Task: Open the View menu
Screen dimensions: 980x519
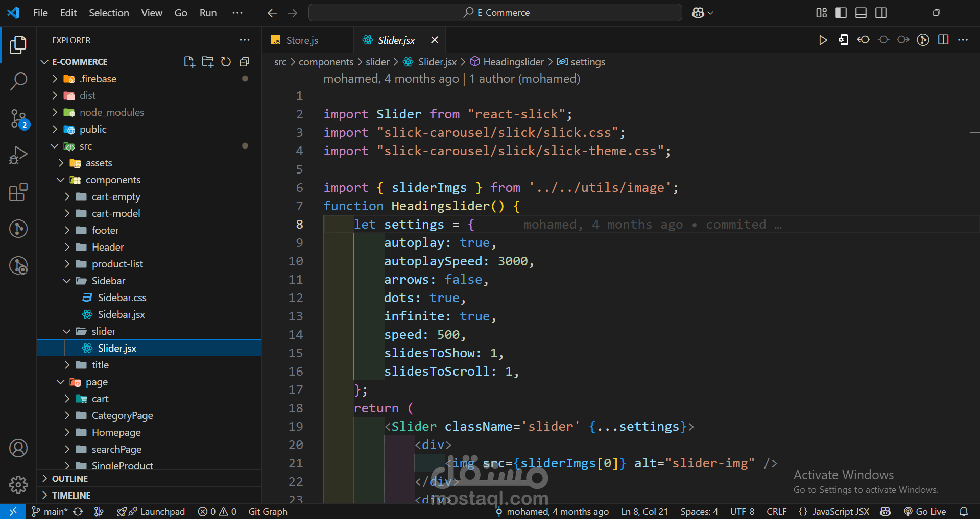Action: [x=152, y=13]
